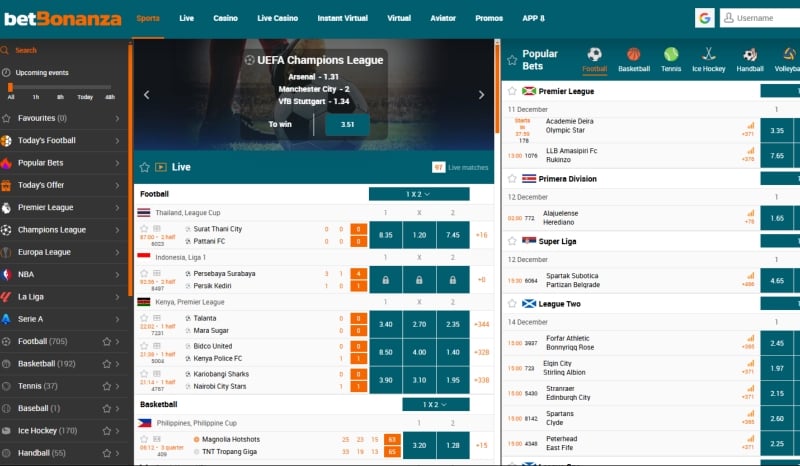The width and height of the screenshot is (800, 466).
Task: Select 8.35 odds for Surat Thani City
Action: 386,235
